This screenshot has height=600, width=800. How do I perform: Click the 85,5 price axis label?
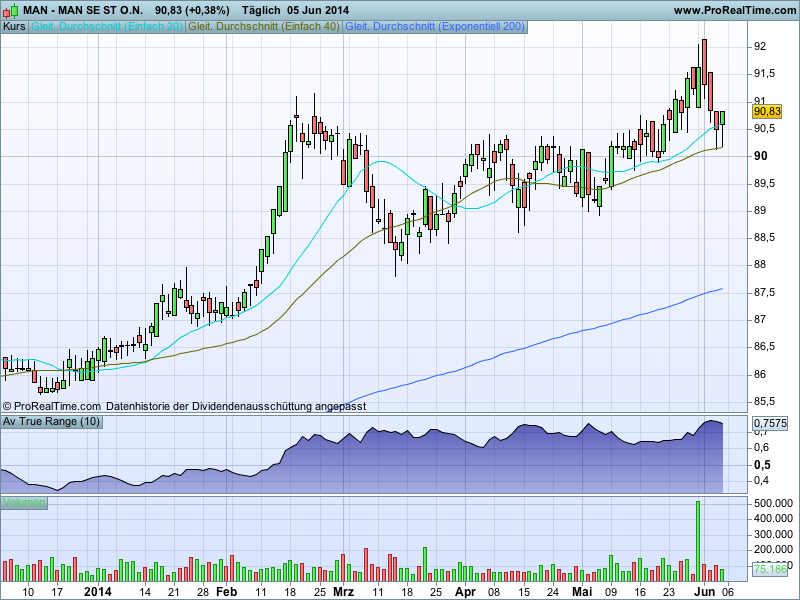[764, 402]
